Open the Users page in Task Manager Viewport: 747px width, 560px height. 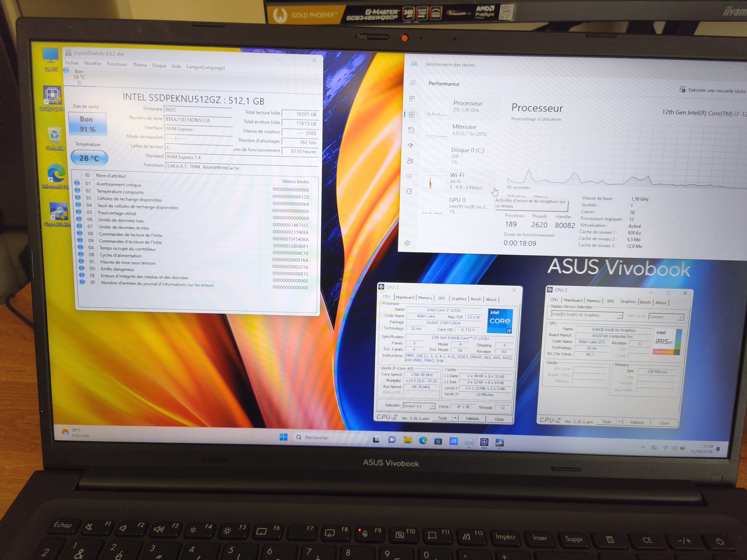[410, 161]
